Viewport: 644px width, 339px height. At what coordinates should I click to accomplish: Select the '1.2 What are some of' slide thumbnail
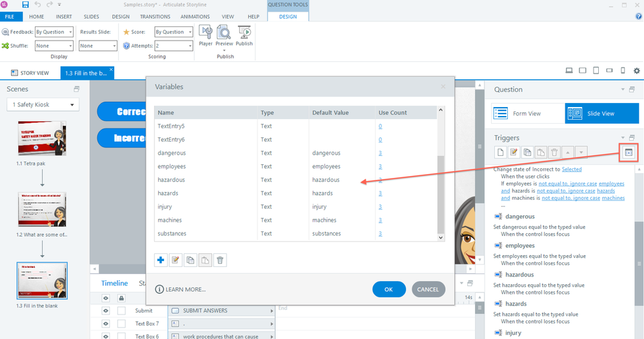pyautogui.click(x=42, y=209)
